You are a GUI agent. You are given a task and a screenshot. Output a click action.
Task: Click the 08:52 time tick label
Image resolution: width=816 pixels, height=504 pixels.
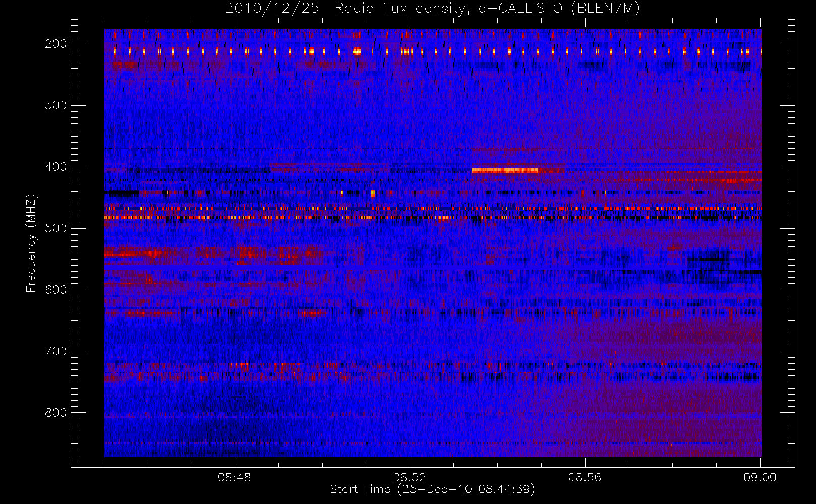(x=410, y=477)
